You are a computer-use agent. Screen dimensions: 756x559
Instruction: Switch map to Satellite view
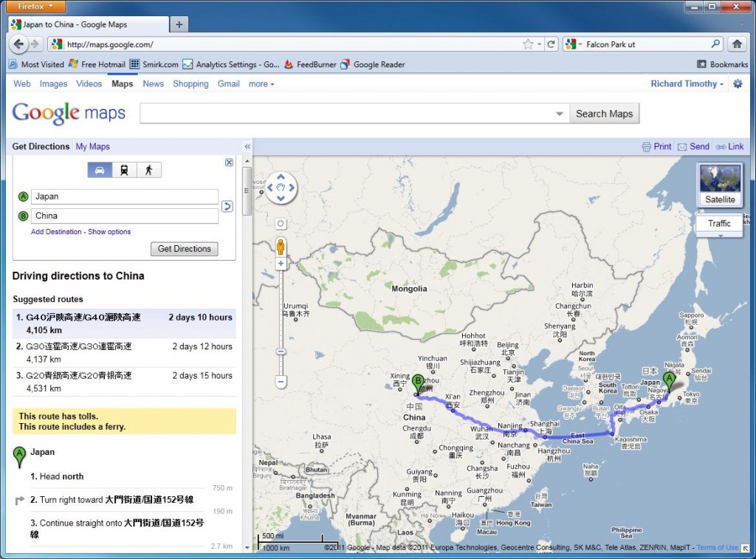(720, 185)
